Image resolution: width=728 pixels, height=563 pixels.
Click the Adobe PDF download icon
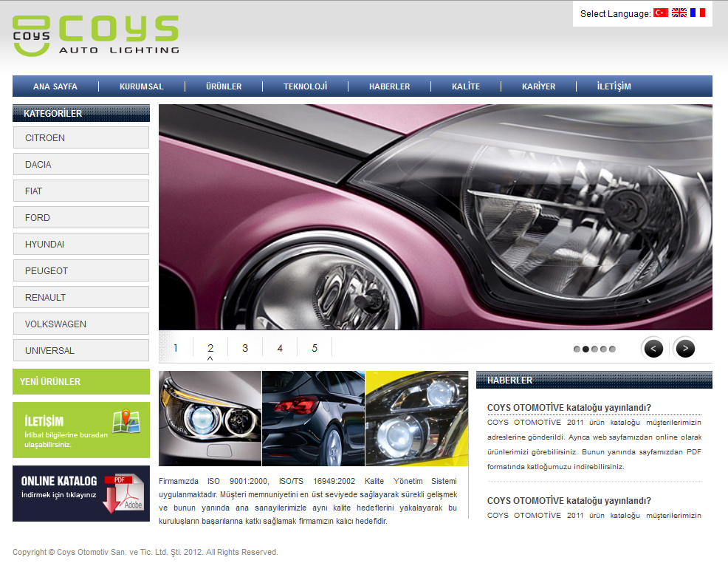(x=125, y=494)
